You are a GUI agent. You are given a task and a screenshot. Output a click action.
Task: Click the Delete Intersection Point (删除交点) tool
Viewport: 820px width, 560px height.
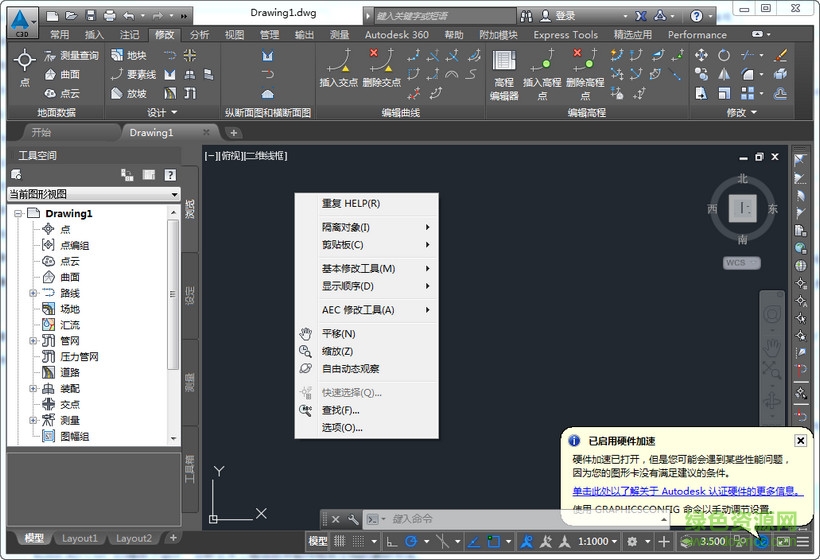tap(381, 67)
